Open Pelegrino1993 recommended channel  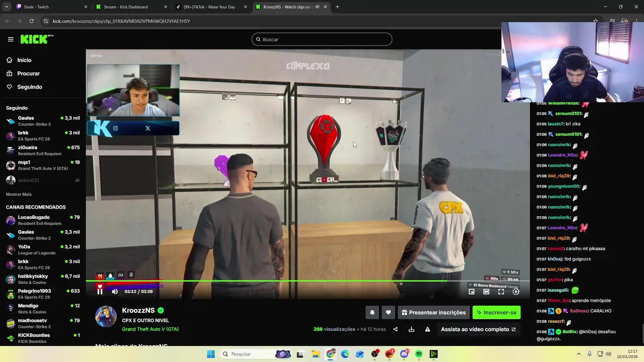(x=43, y=294)
